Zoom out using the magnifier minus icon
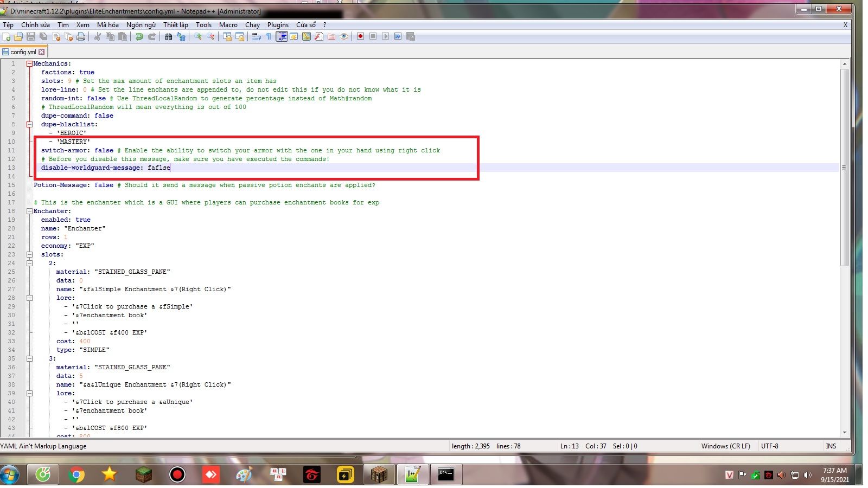 (x=210, y=36)
